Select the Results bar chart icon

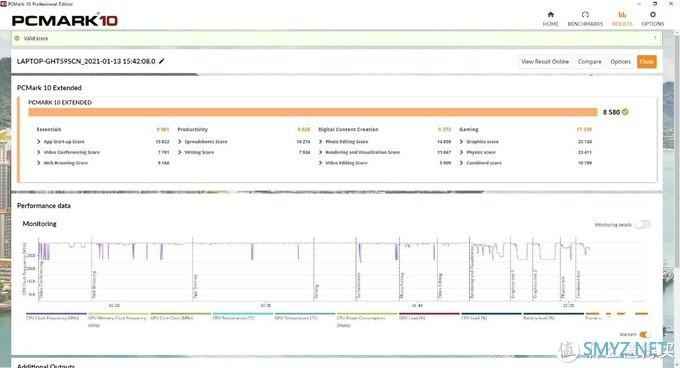622,15
